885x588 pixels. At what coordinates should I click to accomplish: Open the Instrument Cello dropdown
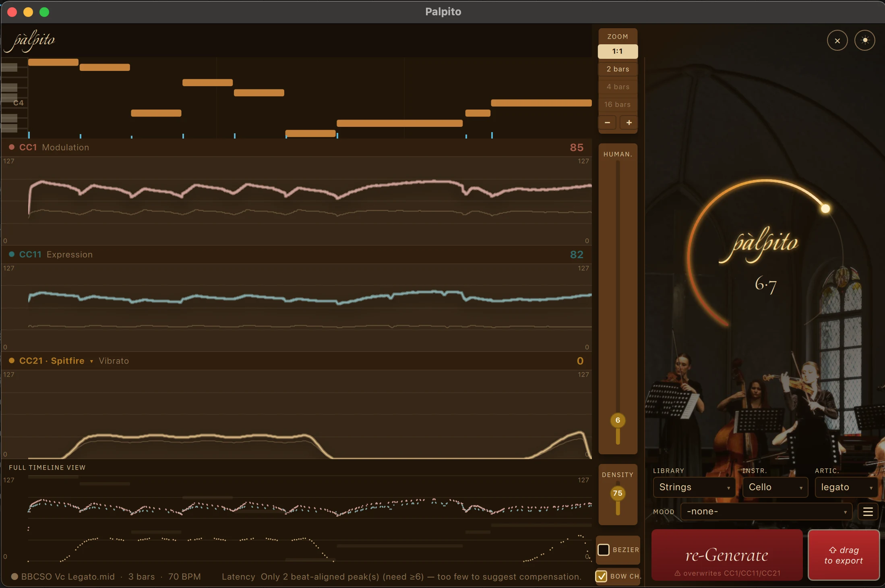click(x=775, y=487)
